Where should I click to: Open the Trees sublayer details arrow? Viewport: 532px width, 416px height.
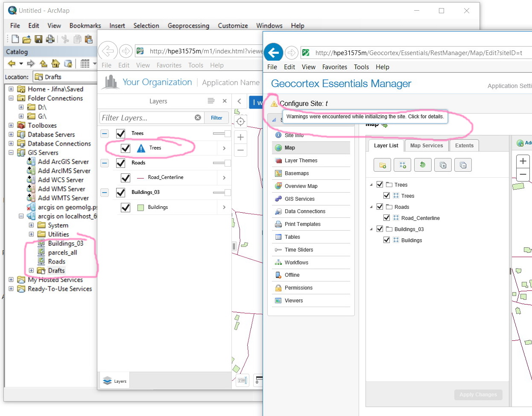point(224,148)
